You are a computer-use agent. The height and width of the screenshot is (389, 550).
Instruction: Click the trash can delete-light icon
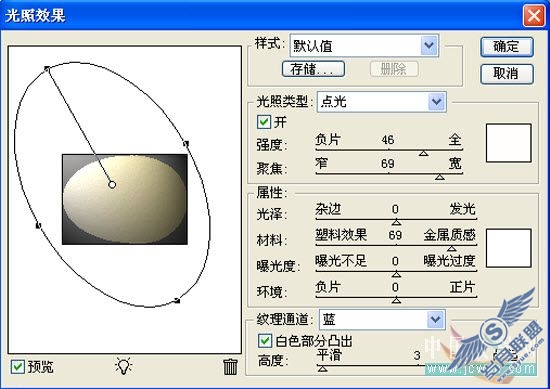(x=230, y=367)
